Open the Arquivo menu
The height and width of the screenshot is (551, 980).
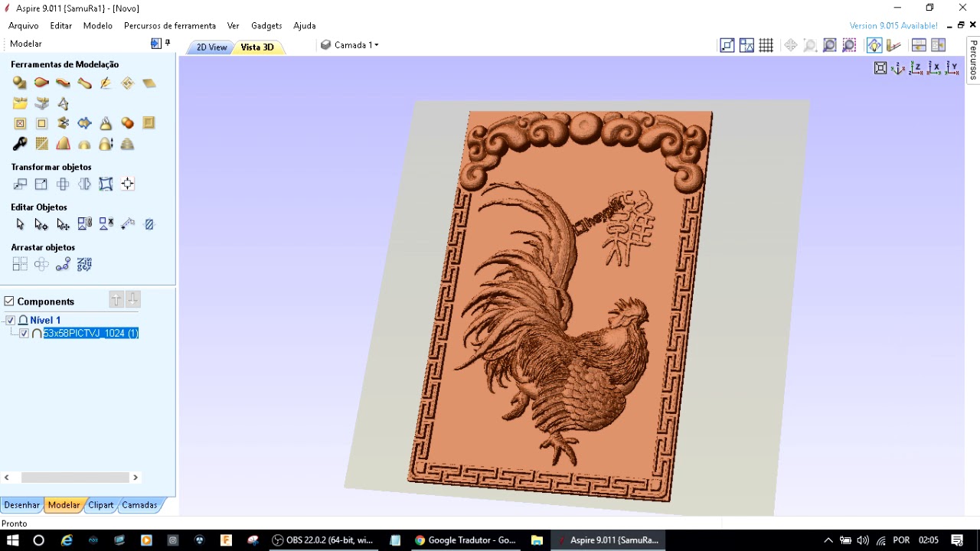(x=24, y=25)
